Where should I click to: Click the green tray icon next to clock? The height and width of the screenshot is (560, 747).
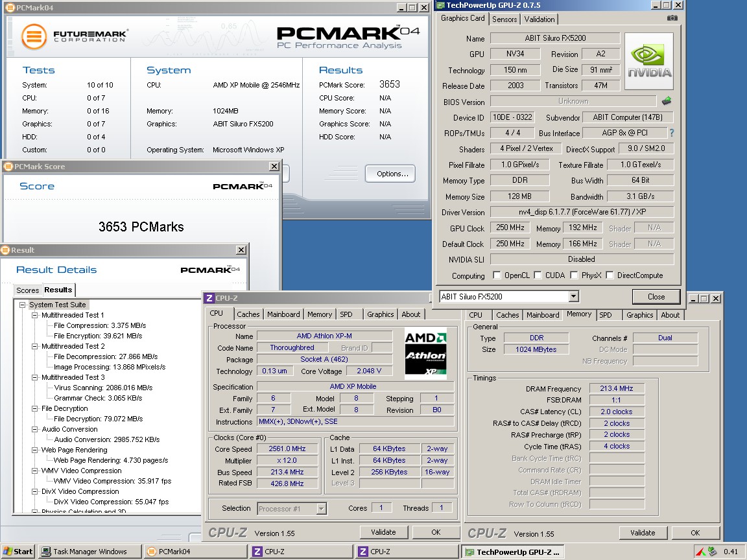click(712, 552)
